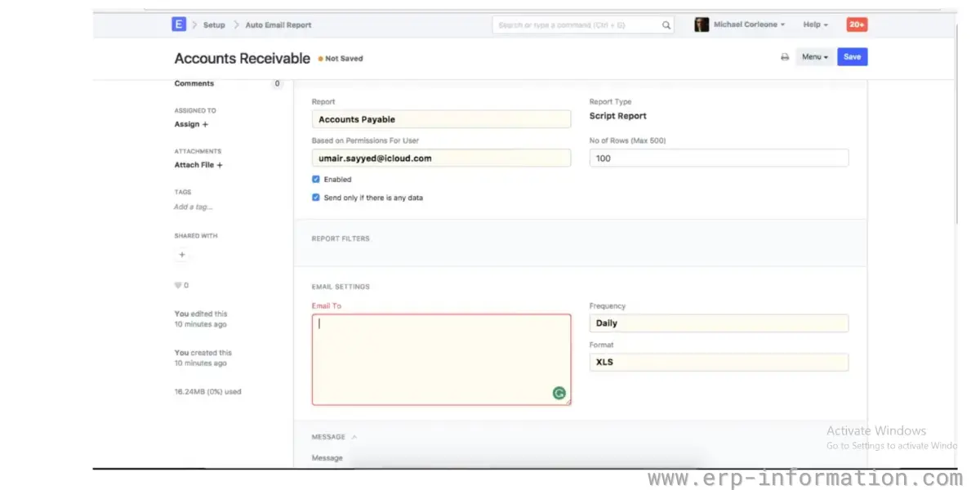The height and width of the screenshot is (490, 980).
Task: Open the Help dropdown
Action: coord(815,24)
